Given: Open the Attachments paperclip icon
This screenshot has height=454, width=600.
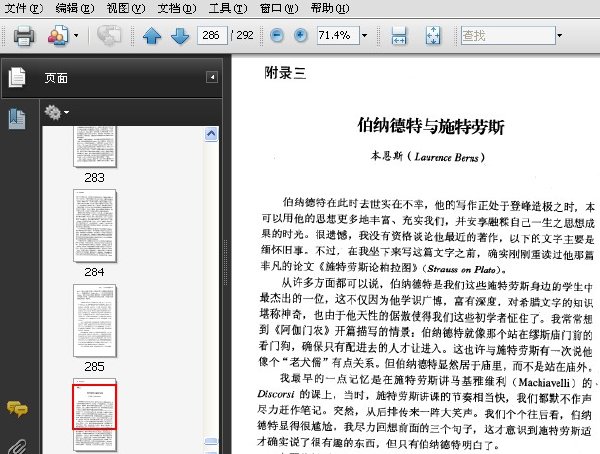Looking at the screenshot, I should [17, 446].
